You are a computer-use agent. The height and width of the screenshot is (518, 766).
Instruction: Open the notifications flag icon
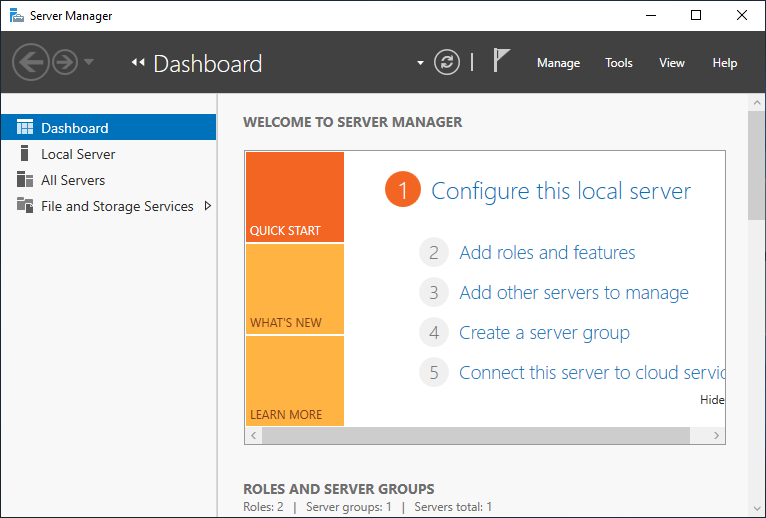(502, 62)
